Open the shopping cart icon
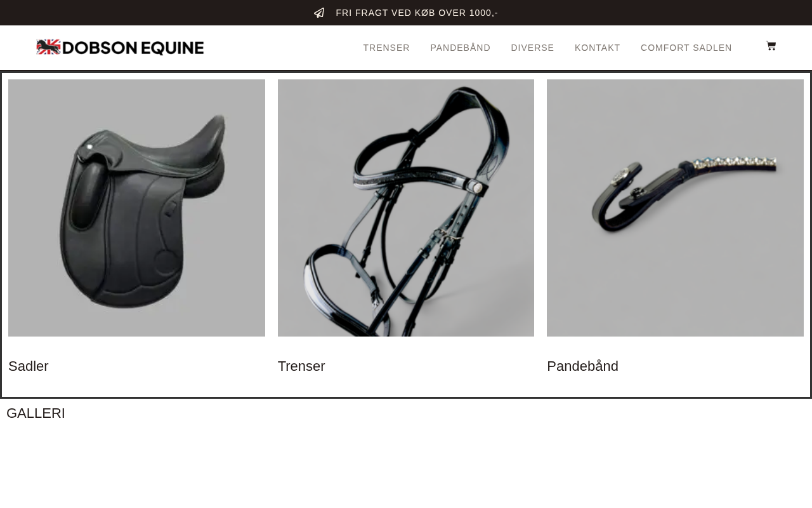 pyautogui.click(x=771, y=46)
